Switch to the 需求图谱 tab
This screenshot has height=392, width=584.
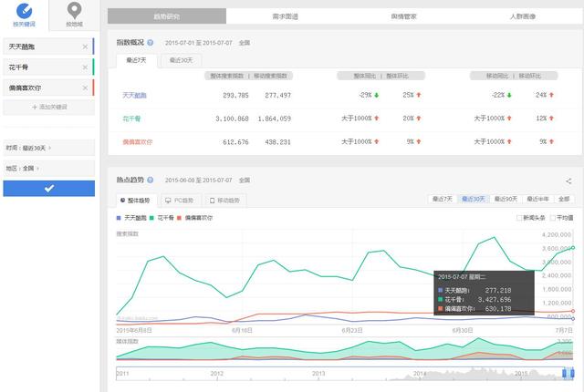[x=286, y=16]
